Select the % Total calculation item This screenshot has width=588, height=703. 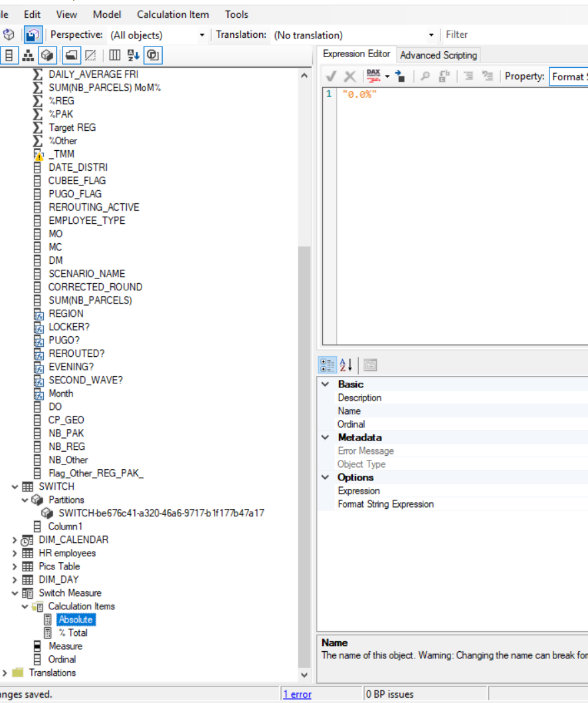coord(73,633)
